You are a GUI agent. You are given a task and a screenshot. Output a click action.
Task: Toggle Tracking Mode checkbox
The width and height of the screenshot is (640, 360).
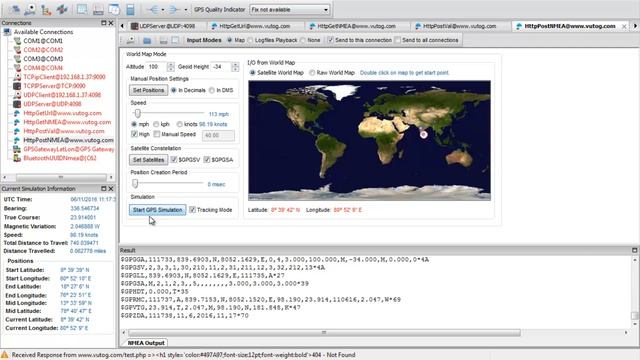pyautogui.click(x=193, y=210)
